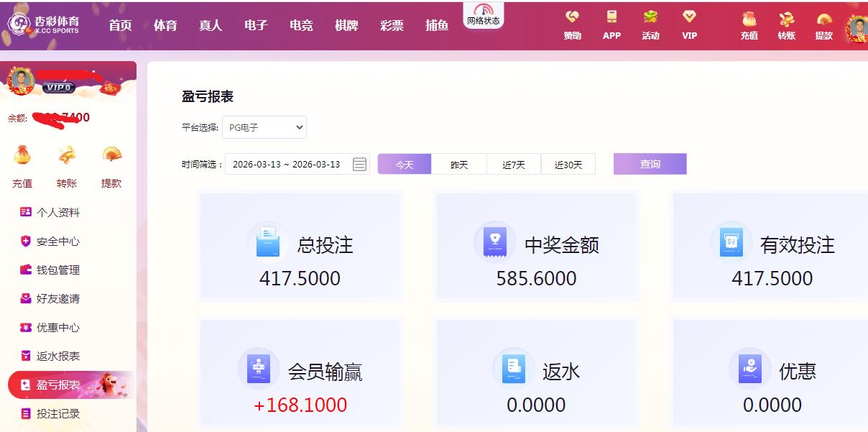Click the 中奖金额 winnings trophy icon
The image size is (868, 432).
click(495, 242)
